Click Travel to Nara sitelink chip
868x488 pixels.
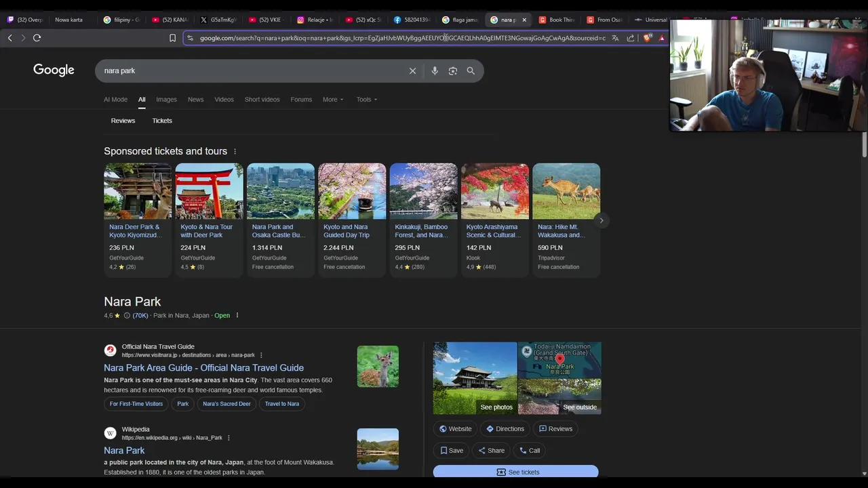tap(282, 404)
